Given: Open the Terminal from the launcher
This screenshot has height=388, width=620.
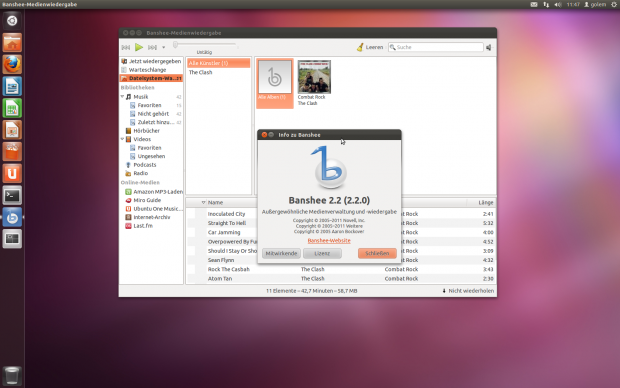Looking at the screenshot, I should 12,195.
